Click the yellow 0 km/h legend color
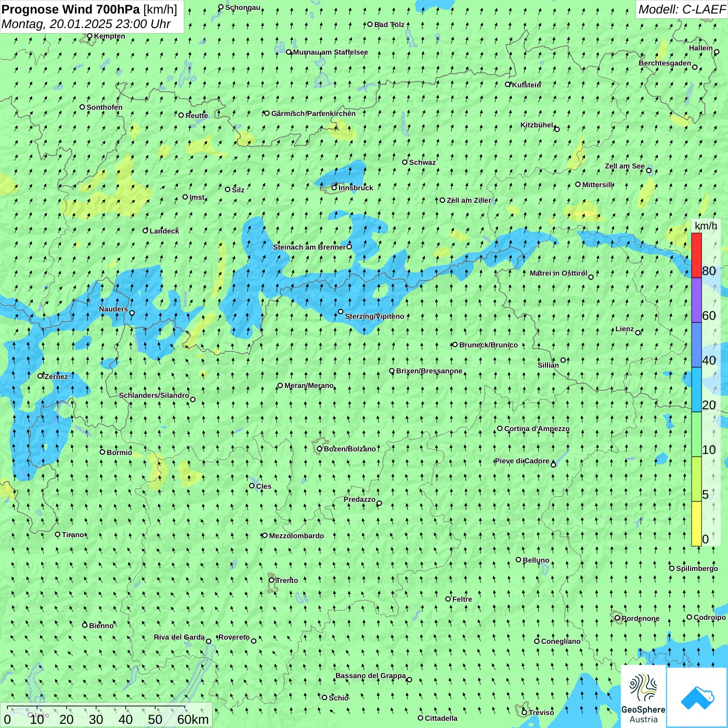 (696, 524)
